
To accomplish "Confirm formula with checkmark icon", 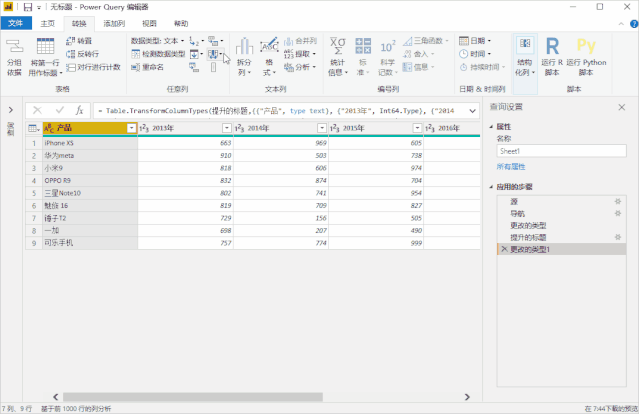I will [59, 110].
